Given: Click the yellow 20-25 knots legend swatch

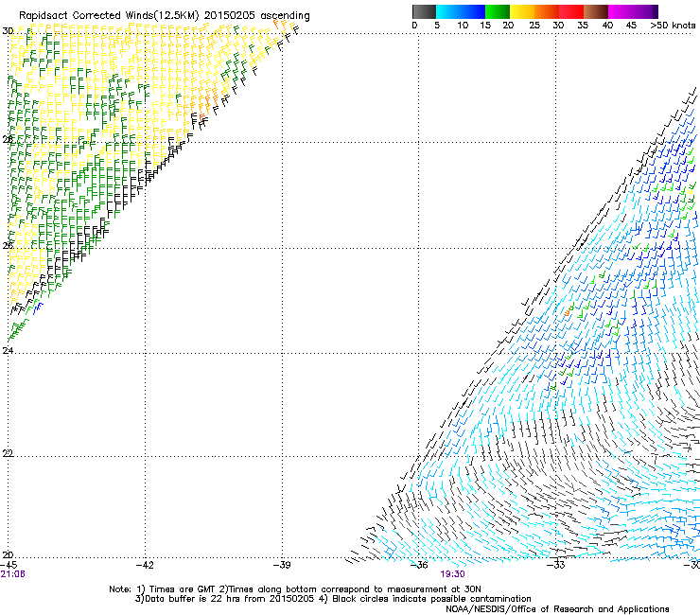Looking at the screenshot, I should [522, 11].
